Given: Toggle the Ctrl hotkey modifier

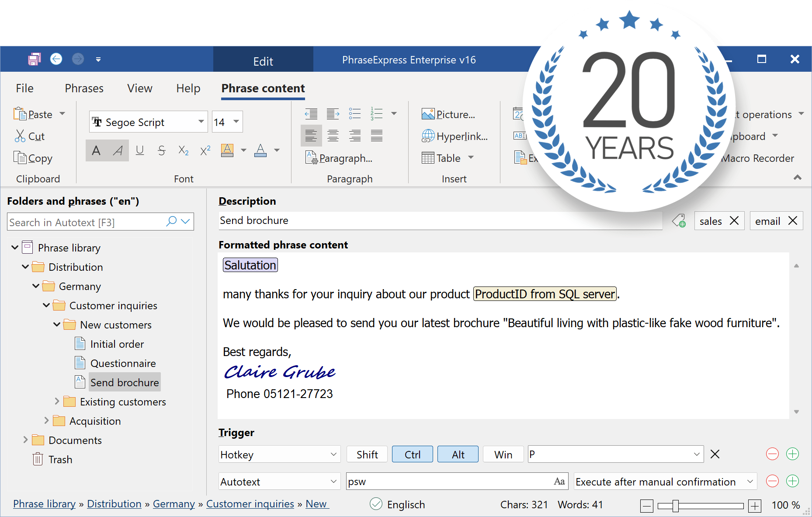Looking at the screenshot, I should pos(412,454).
